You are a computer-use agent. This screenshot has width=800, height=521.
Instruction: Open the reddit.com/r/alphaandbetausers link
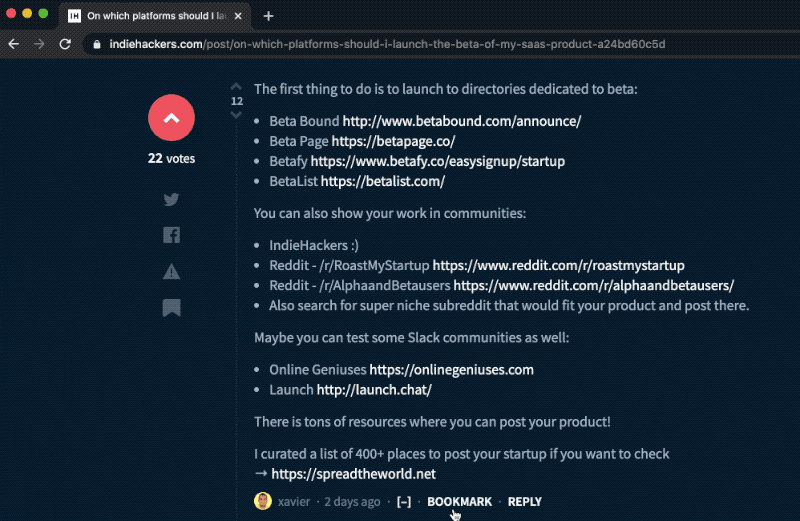[594, 285]
